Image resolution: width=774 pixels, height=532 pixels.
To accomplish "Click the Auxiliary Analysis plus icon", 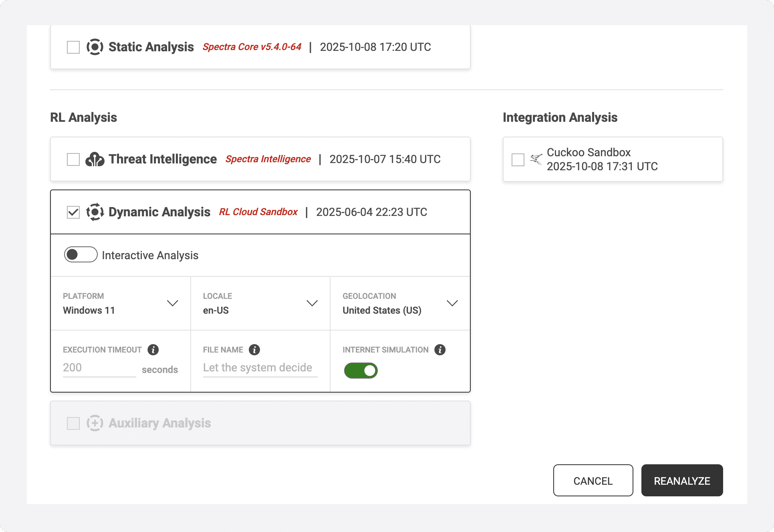I will point(95,423).
